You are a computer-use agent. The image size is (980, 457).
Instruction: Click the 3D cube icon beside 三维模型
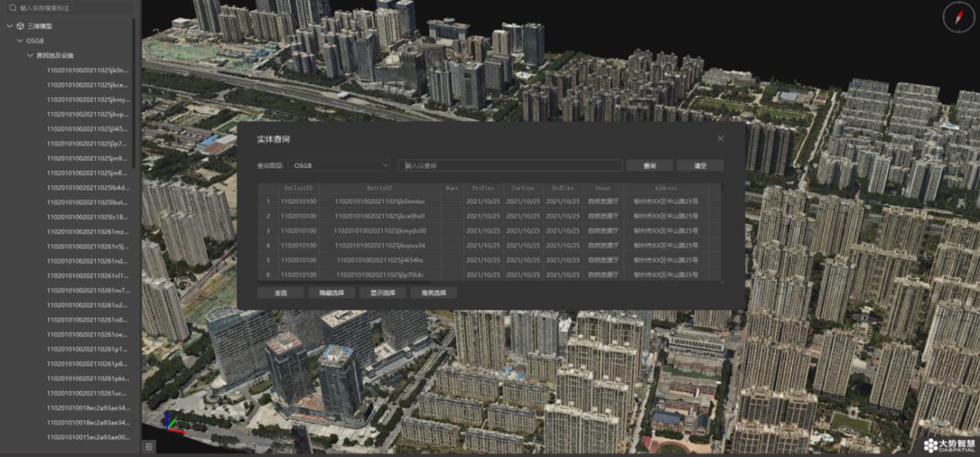click(x=20, y=26)
